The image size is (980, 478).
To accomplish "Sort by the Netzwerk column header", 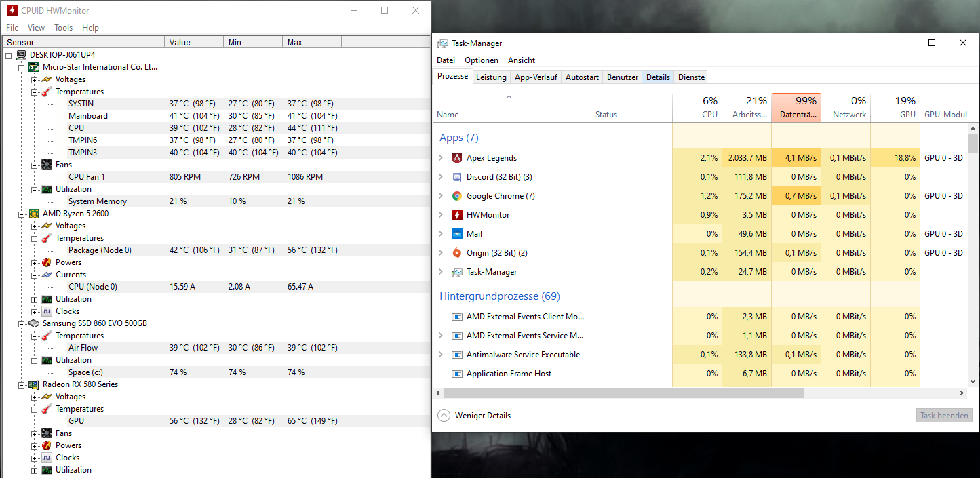I will pos(846,108).
